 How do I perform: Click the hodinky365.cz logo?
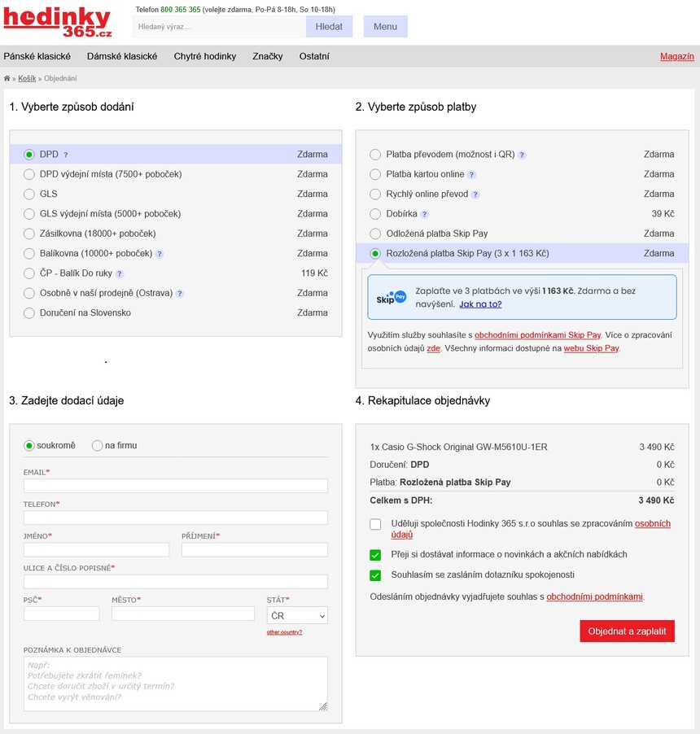(x=57, y=22)
